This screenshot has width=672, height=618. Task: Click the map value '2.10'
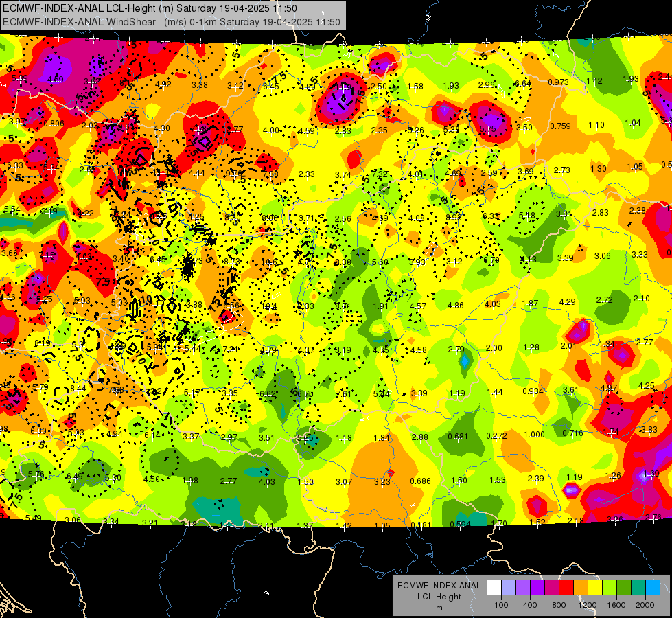(x=642, y=299)
